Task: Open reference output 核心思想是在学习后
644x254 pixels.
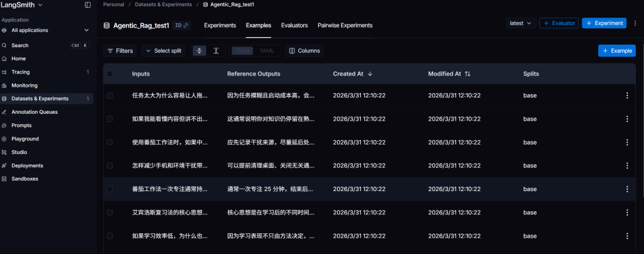Action: 271,213
